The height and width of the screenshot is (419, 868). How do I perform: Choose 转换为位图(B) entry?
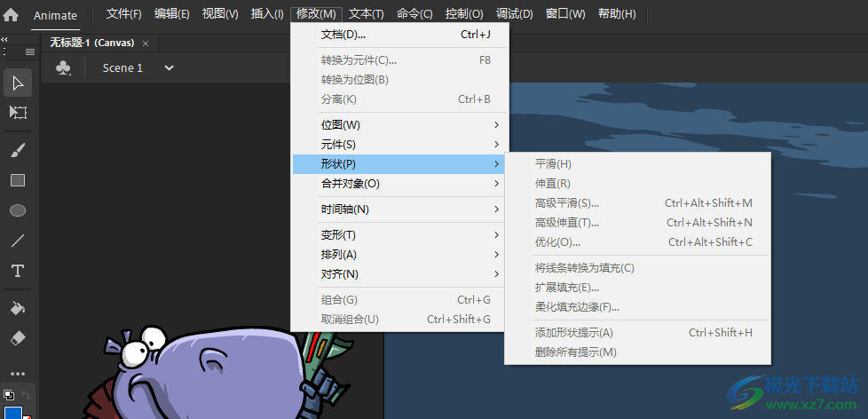pyautogui.click(x=398, y=80)
